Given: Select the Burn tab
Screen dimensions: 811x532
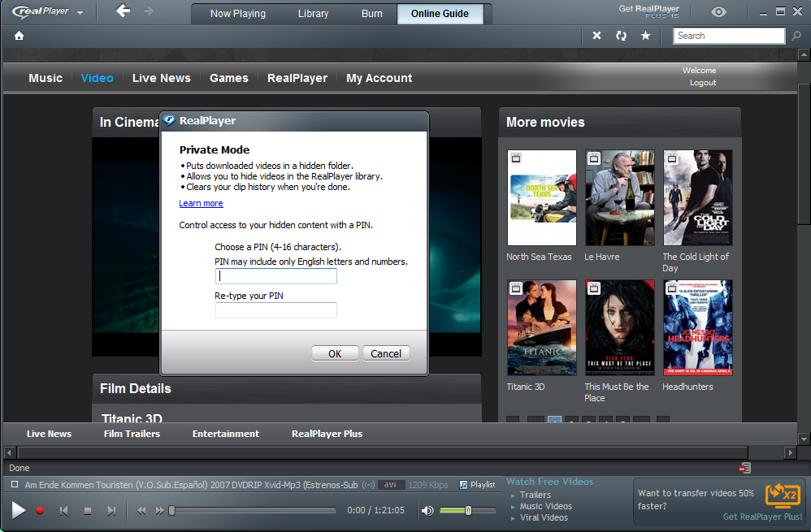Looking at the screenshot, I should tap(372, 14).
